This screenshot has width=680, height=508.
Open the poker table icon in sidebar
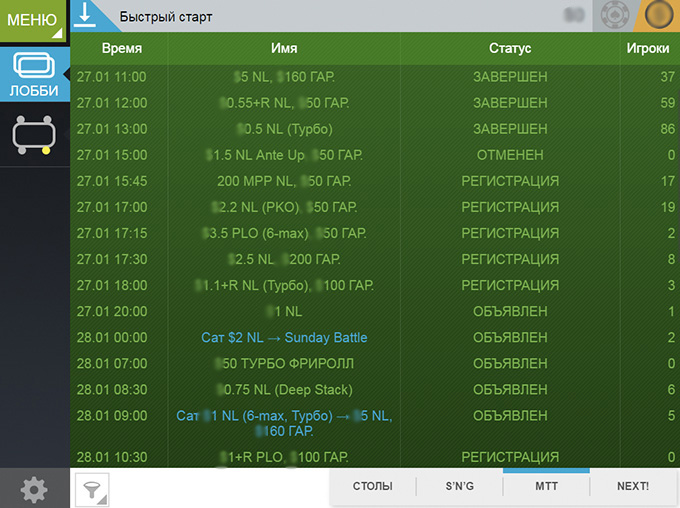(34, 135)
